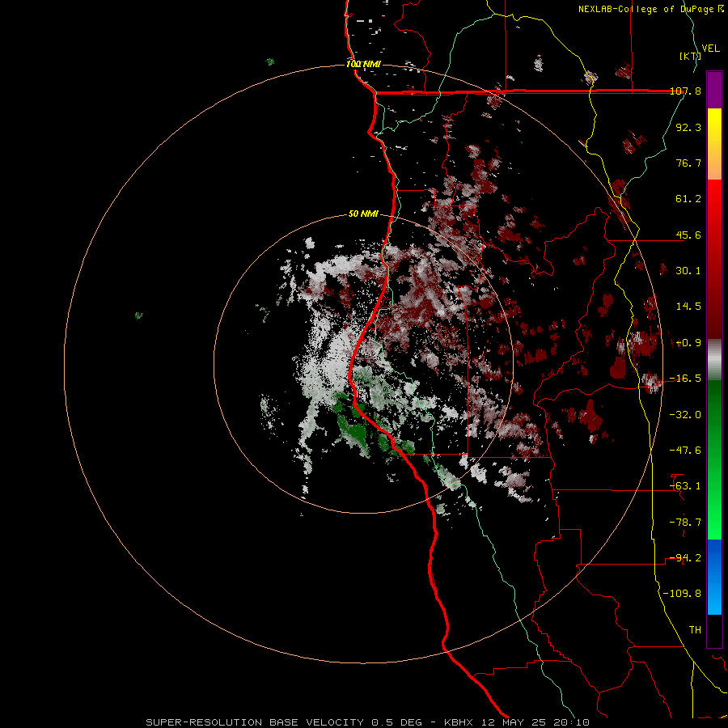This screenshot has height=728, width=728.
Task: Click the 30.1 legend value
Action: point(688,271)
